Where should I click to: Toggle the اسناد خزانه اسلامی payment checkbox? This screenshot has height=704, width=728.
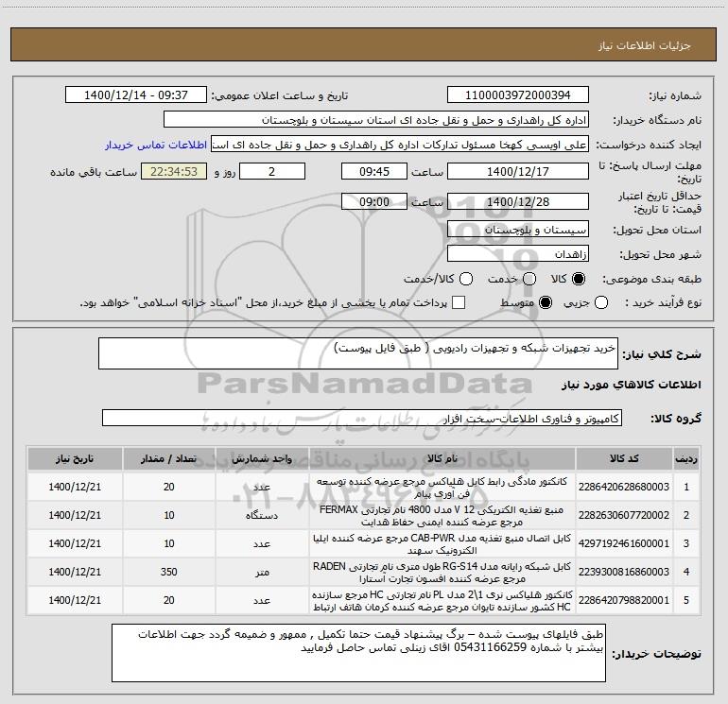[x=459, y=302]
